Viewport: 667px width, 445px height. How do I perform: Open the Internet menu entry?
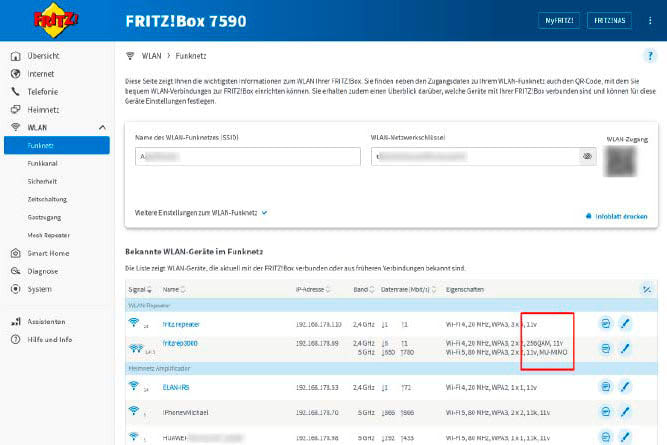pyautogui.click(x=41, y=74)
